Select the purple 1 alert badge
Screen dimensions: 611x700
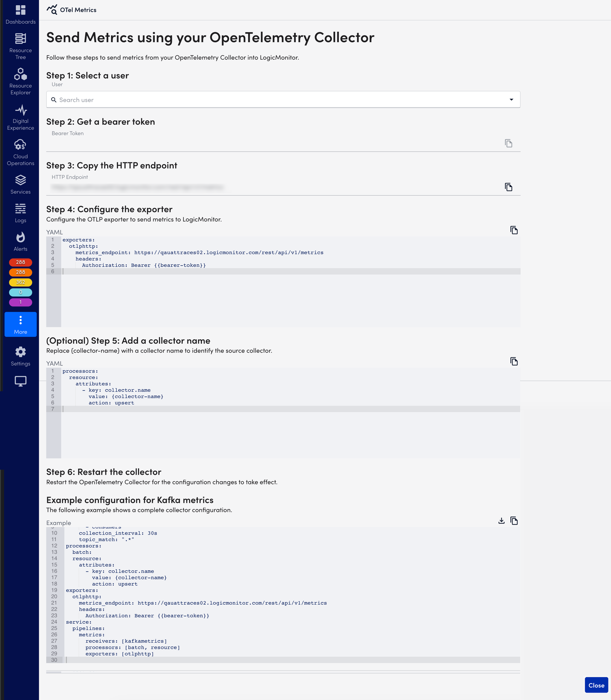21,302
